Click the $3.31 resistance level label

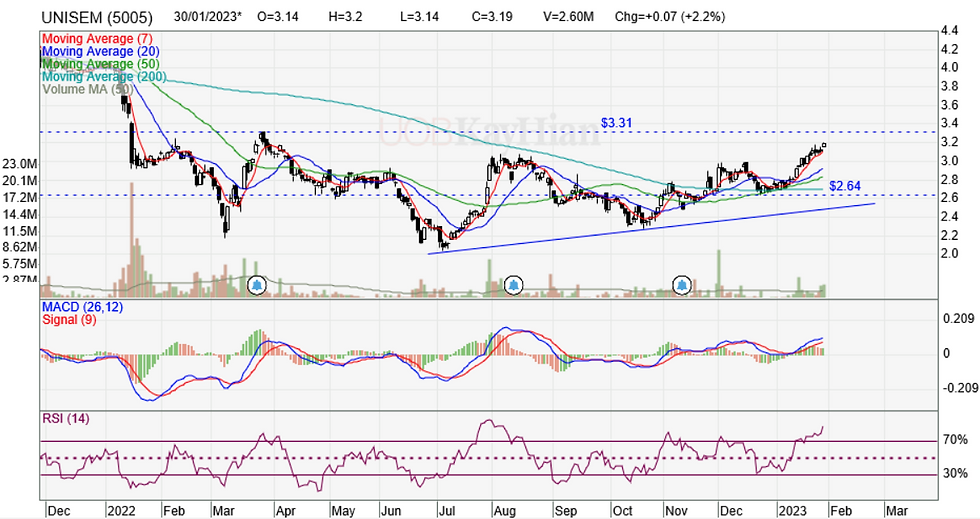pos(616,123)
